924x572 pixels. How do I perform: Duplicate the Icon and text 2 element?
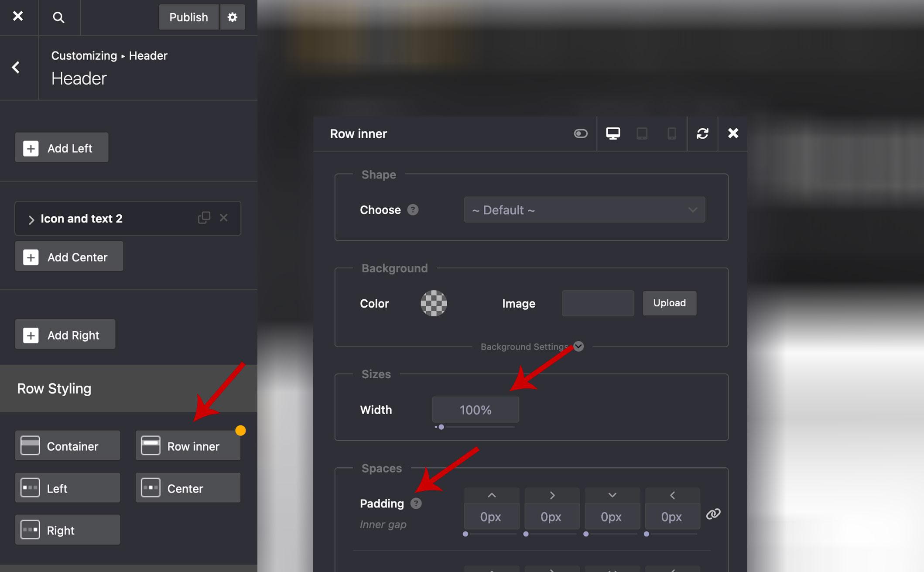pyautogui.click(x=204, y=218)
